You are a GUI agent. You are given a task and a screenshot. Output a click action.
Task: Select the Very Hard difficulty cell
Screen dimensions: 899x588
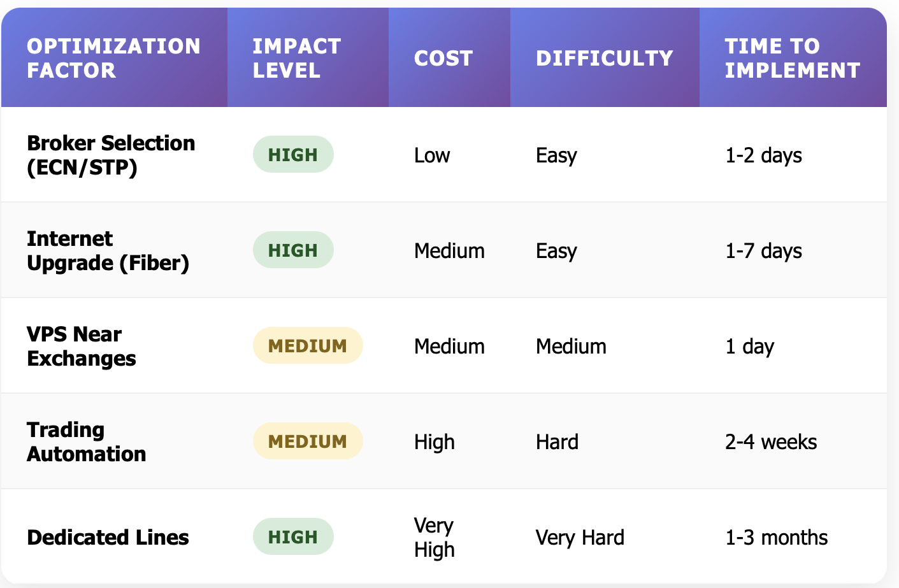tap(580, 537)
